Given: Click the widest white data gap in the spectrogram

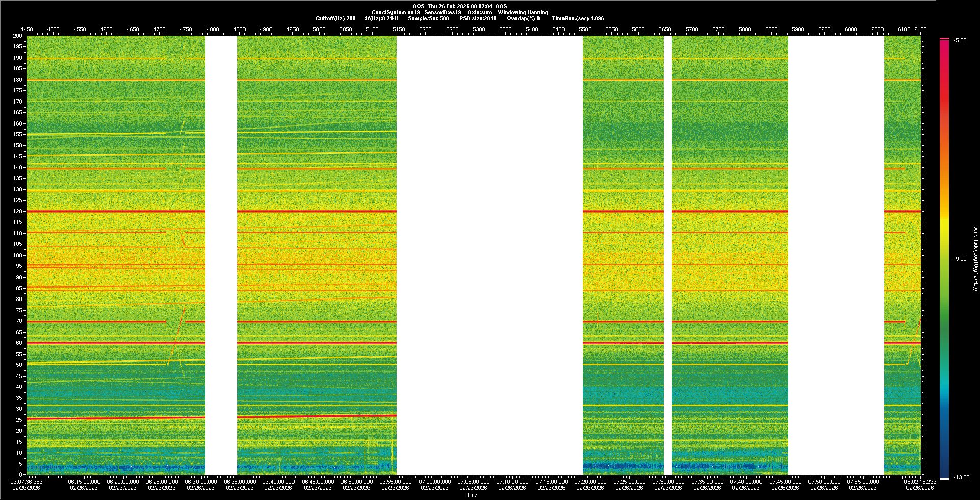Looking at the screenshot, I should (x=489, y=255).
